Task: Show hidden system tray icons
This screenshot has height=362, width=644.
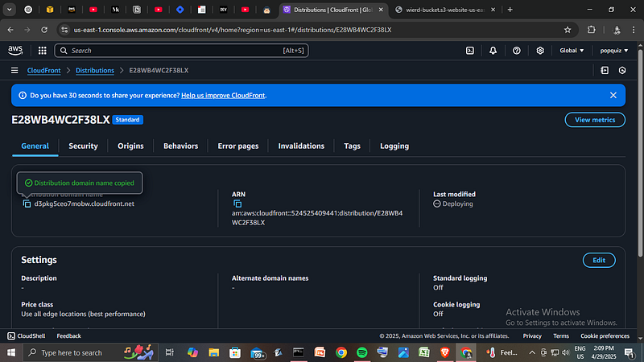Action: tap(532, 352)
